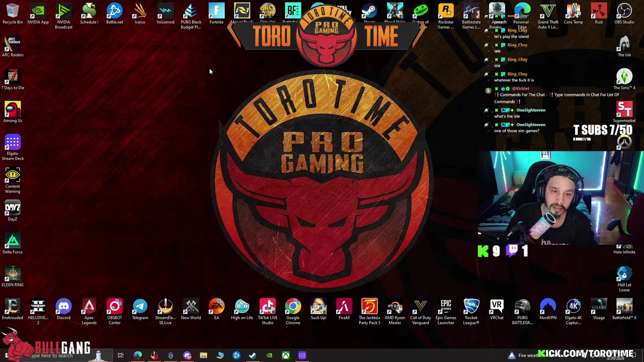Image resolution: width=644 pixels, height=362 pixels.
Task: Select the StreamElements SE.Live icon
Action: pyautogui.click(x=165, y=312)
